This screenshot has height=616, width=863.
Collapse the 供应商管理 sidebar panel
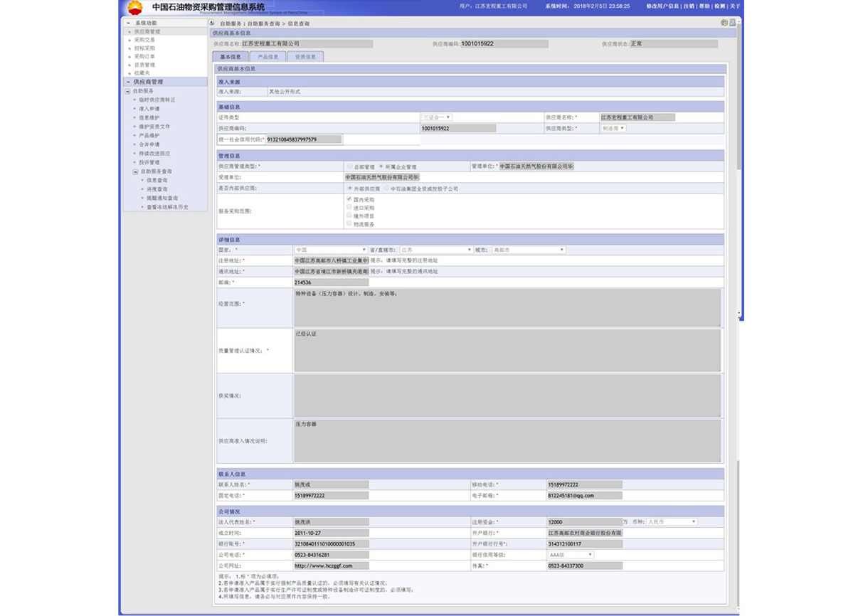pyautogui.click(x=127, y=82)
